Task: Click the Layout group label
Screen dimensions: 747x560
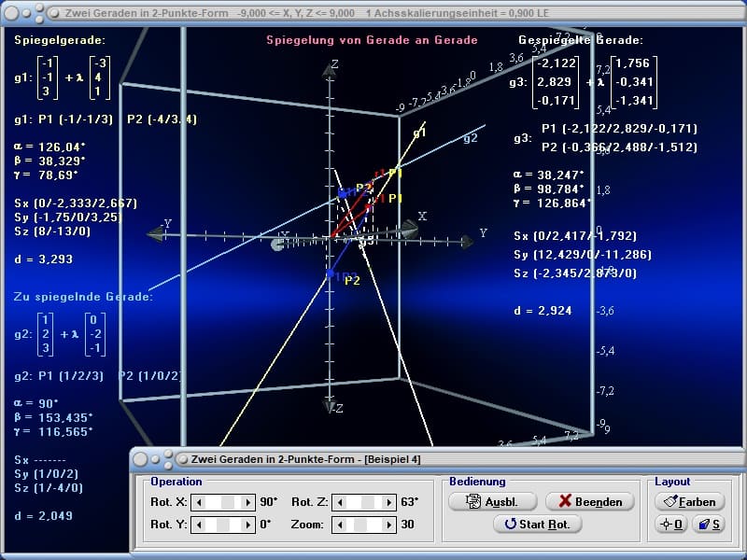Action: [x=672, y=482]
